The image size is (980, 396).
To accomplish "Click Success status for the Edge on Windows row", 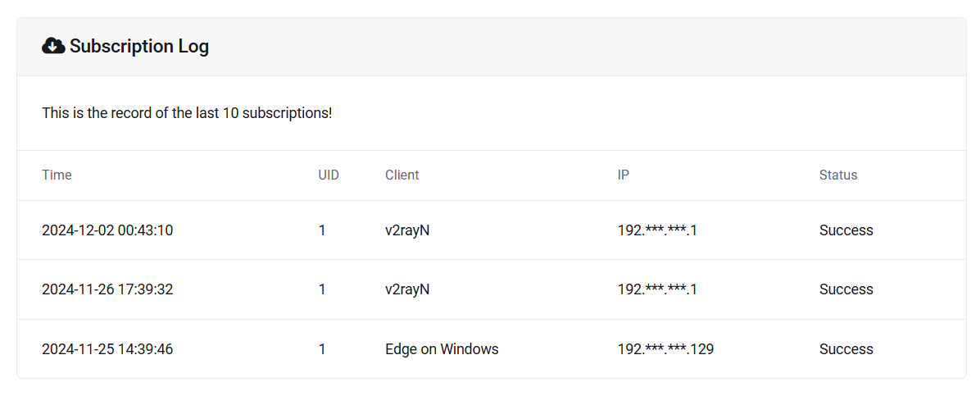I will click(x=846, y=349).
